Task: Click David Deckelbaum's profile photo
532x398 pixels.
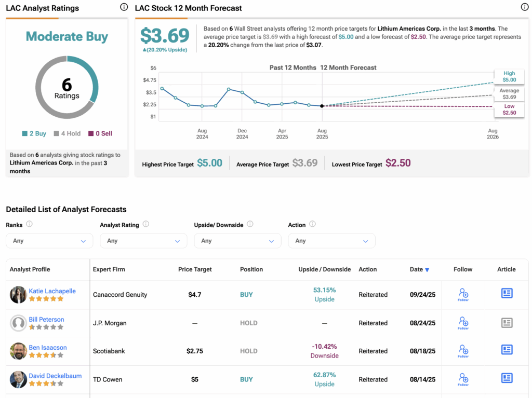Action: pos(18,380)
